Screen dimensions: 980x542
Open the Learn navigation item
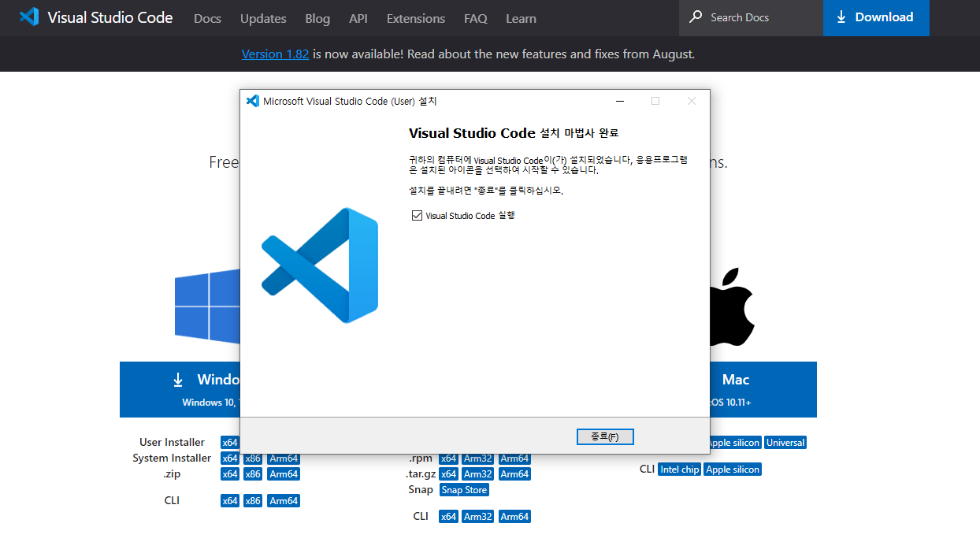[x=521, y=18]
